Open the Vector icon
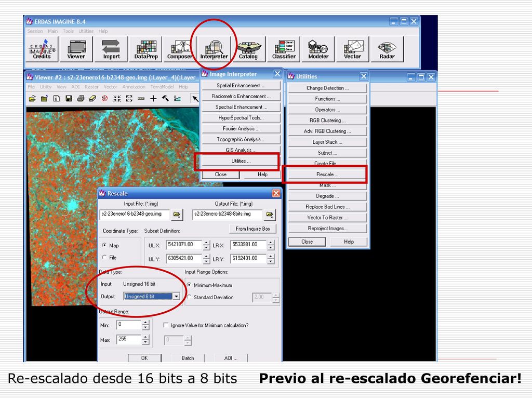The height and width of the screenshot is (399, 532). click(353, 49)
